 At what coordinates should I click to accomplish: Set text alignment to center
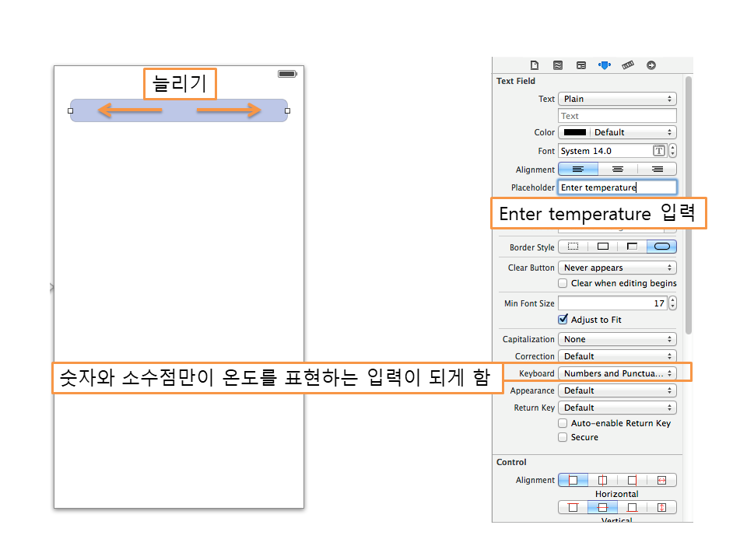point(617,170)
